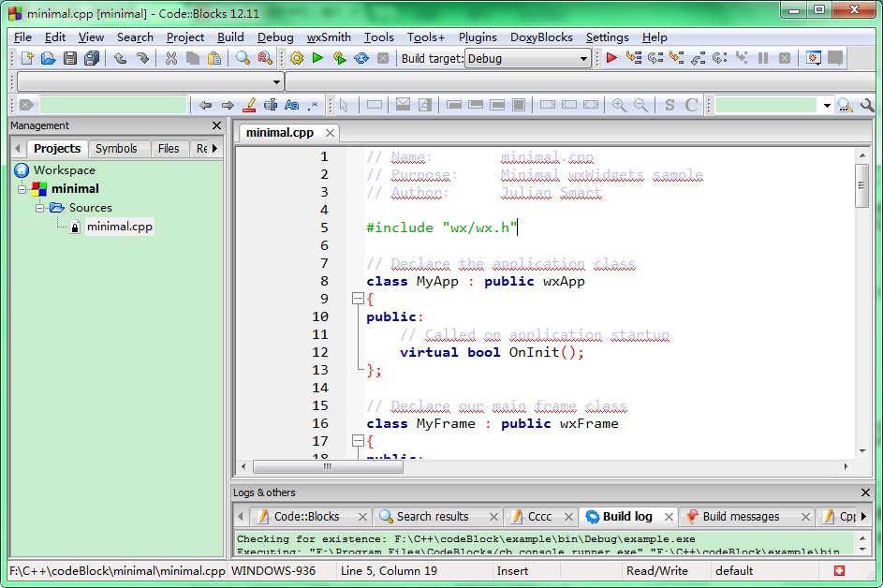Screen dimensions: 883x588
Task: Click the Open file folder icon
Action: pos(49,58)
